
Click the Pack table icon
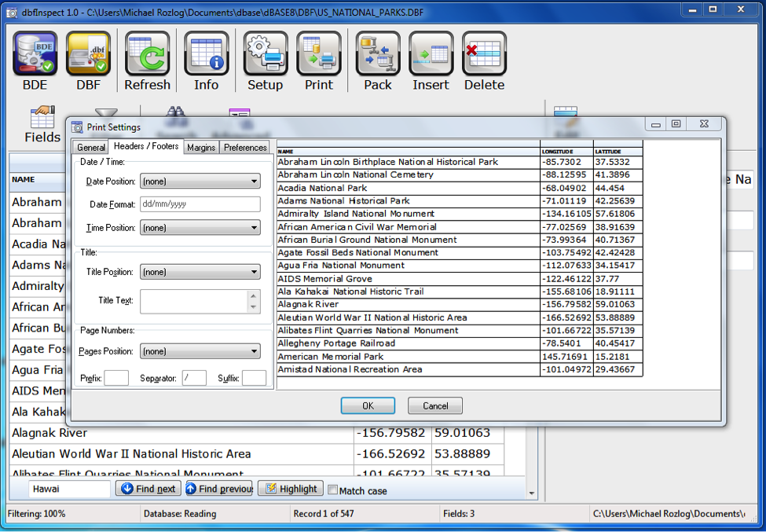[378, 53]
